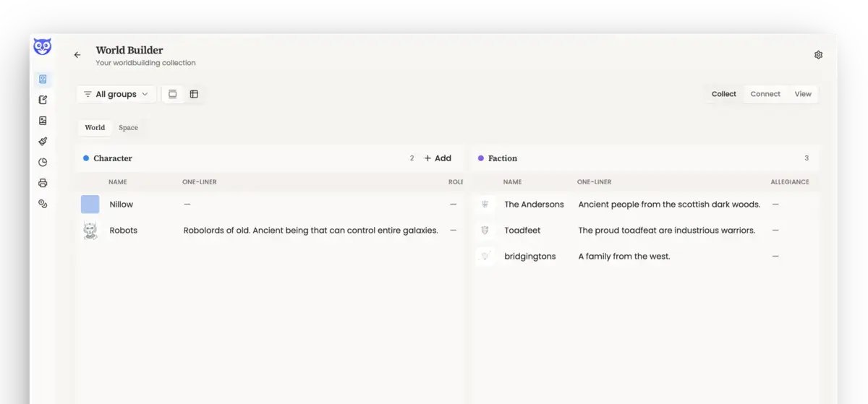Click the purple Faction color dot

click(481, 158)
